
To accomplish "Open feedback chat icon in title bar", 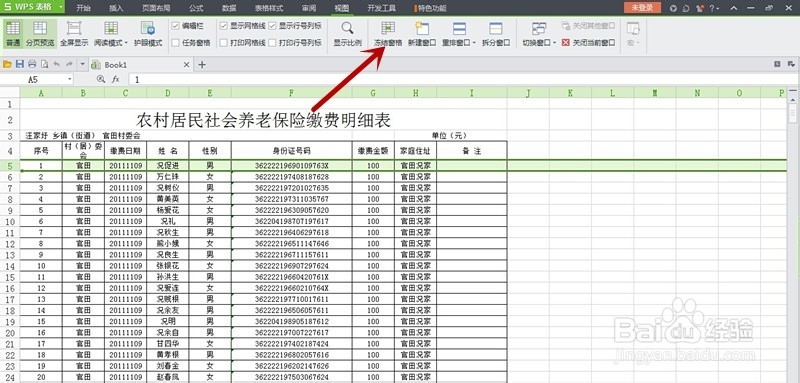I will tap(687, 8).
